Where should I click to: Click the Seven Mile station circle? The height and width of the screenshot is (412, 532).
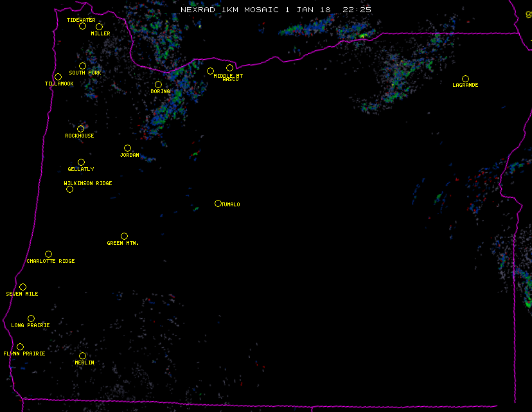[x=22, y=287]
